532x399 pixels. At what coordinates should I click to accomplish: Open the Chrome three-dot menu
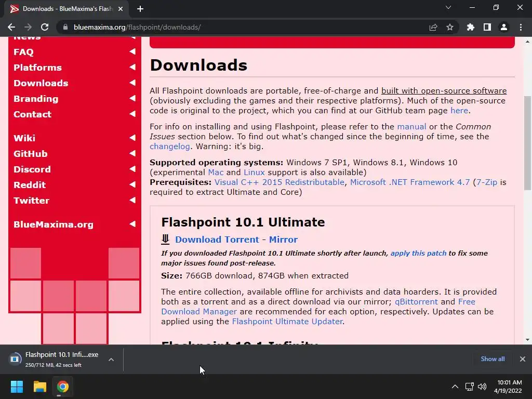(521, 27)
